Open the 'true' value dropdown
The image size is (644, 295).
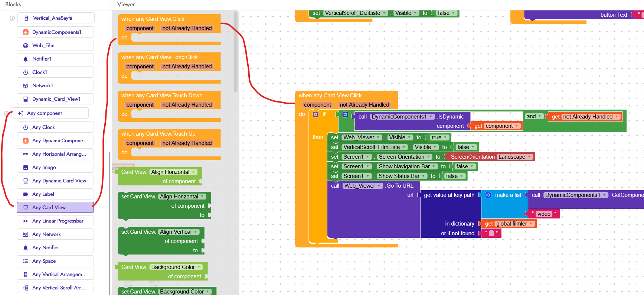[439, 137]
